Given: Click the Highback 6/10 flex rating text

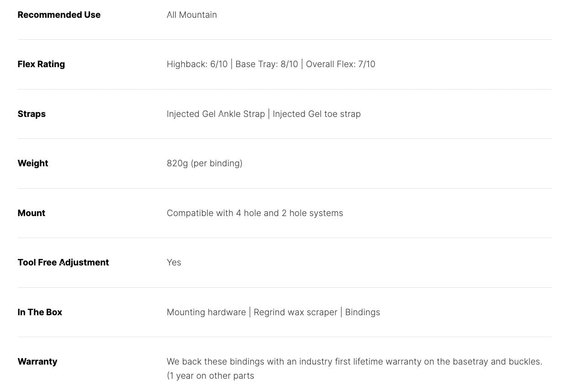Looking at the screenshot, I should point(197,64).
